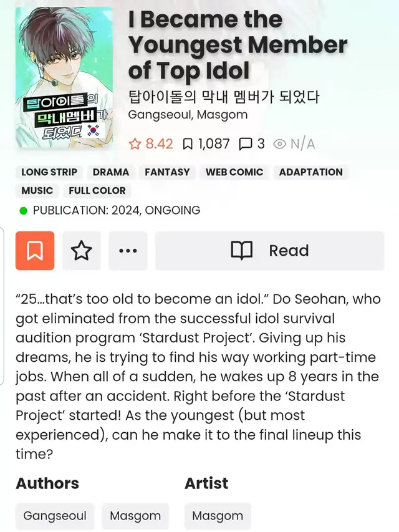Click the orange bookmark button
Viewport: 399px width, 532px height.
tap(35, 251)
